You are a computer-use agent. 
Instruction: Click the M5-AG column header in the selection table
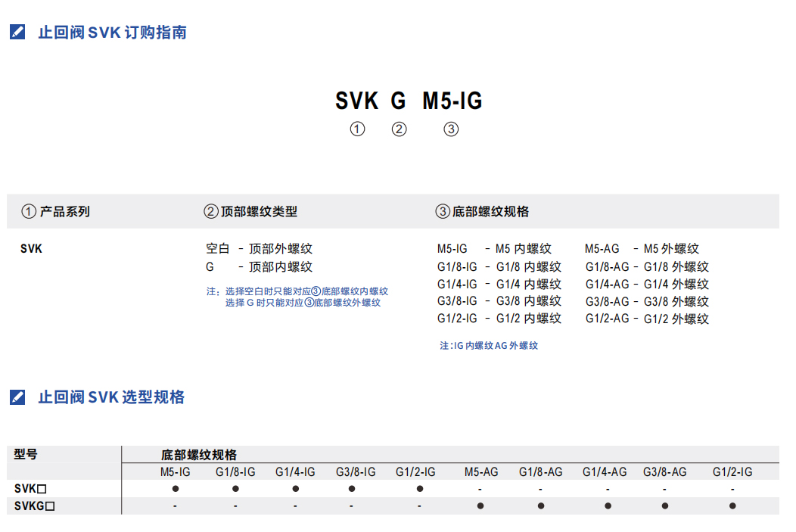tap(481, 472)
